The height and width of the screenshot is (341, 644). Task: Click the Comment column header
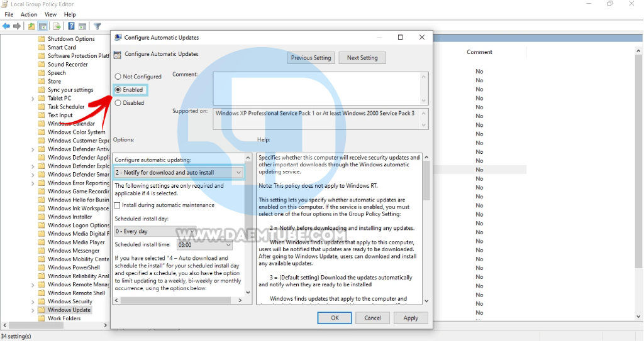coord(479,52)
